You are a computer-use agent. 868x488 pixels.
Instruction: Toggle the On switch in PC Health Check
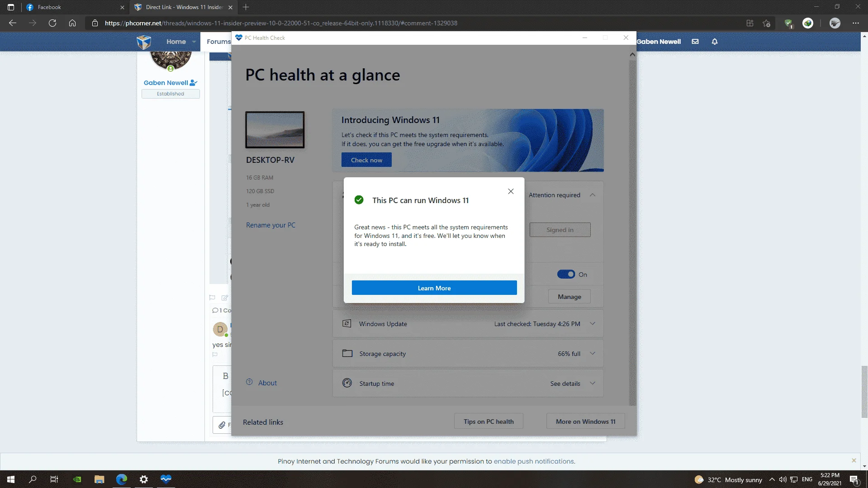[566, 275]
